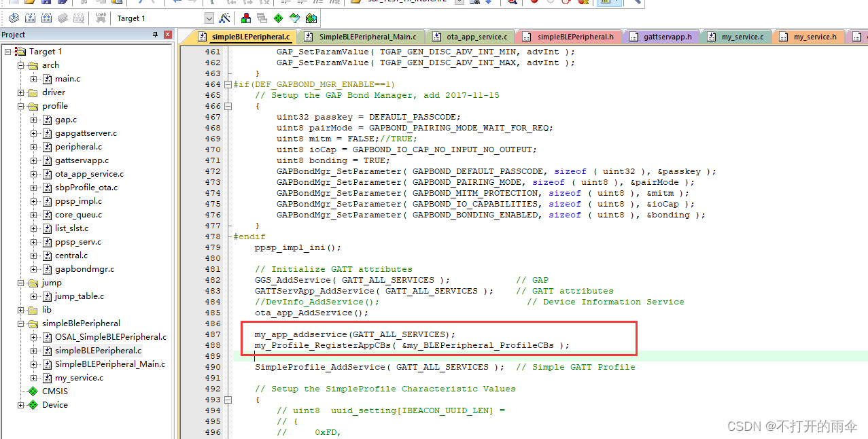868x439 pixels.
Task: Click the Manage Multi-Project Workspace icon
Action: (x=262, y=18)
